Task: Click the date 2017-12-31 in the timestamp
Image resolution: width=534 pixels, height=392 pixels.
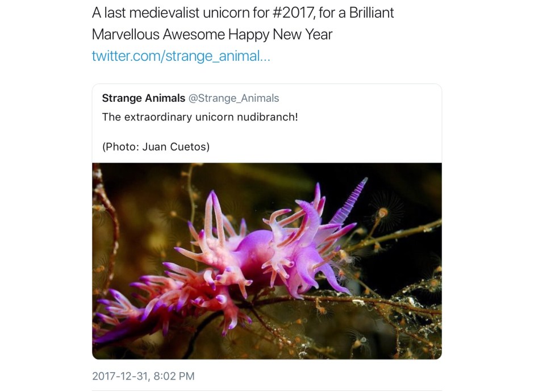Action: pos(120,376)
